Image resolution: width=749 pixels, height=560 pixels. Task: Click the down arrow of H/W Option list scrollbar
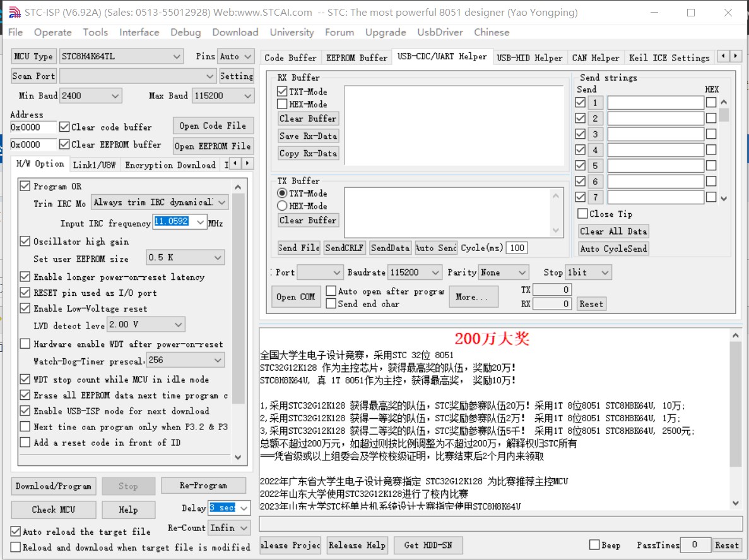(x=238, y=457)
